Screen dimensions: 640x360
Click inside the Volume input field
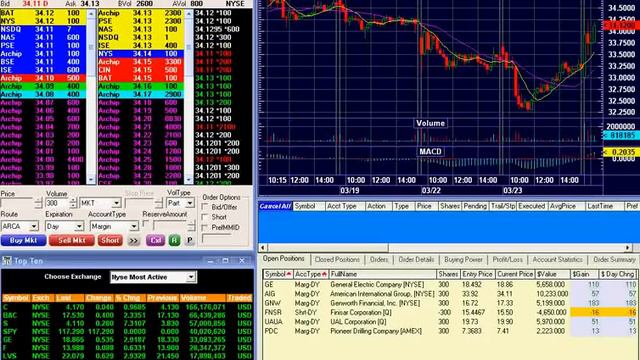pyautogui.click(x=57, y=203)
